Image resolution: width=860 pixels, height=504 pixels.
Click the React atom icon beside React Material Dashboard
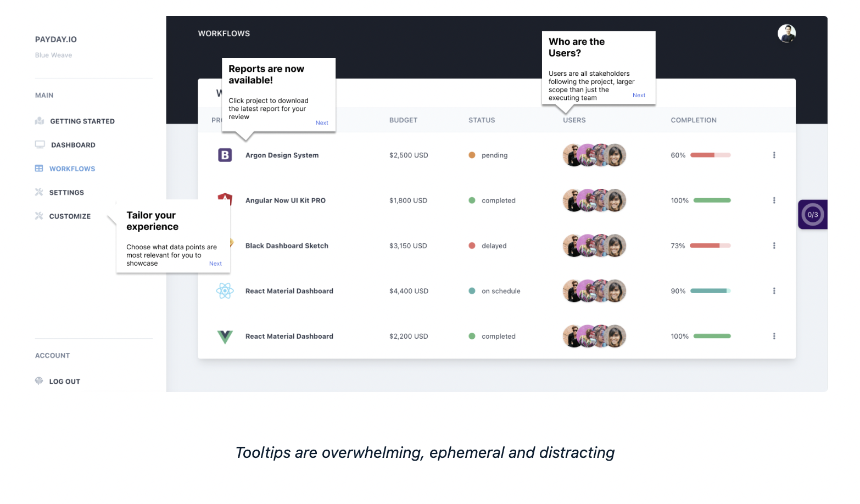point(225,290)
